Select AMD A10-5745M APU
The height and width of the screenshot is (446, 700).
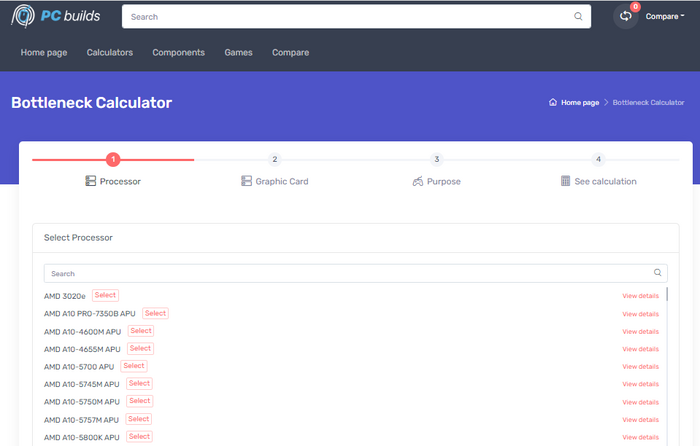tap(139, 383)
